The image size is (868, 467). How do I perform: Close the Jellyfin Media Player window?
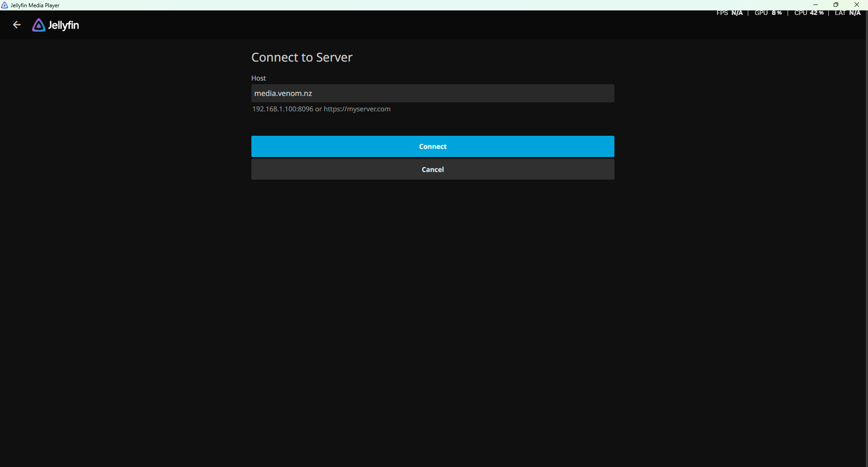pos(857,5)
